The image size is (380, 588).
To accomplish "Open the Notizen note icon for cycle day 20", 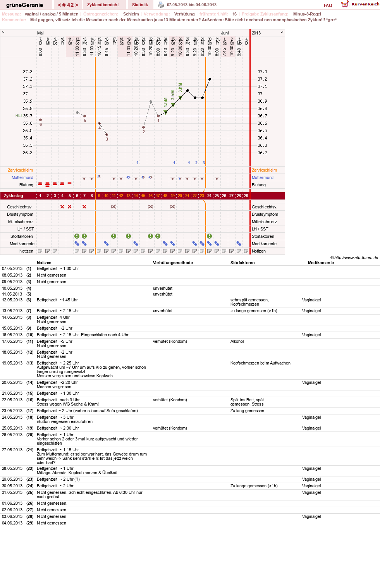I will (180, 251).
